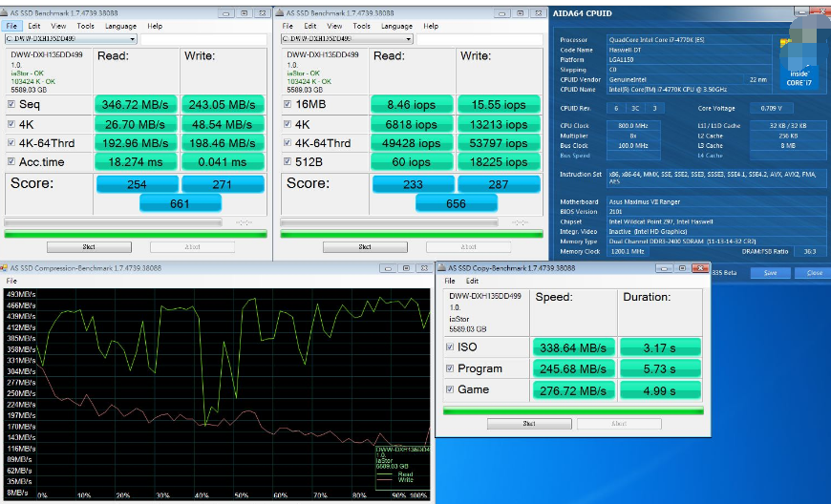
Task: Click total score 661
Action: click(181, 203)
